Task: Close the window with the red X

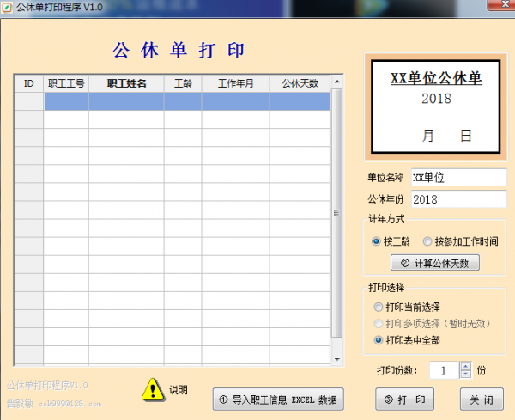Action: [x=501, y=4]
